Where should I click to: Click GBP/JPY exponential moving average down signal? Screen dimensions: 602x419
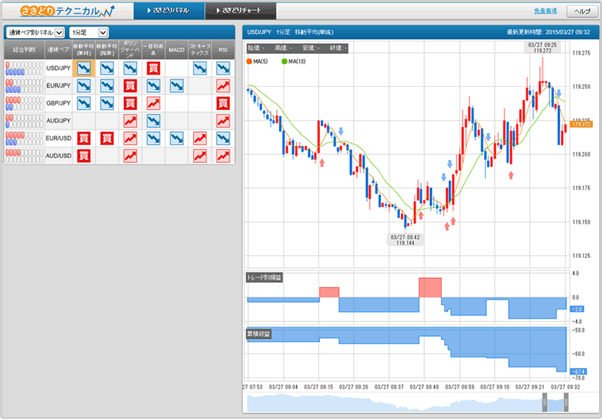tap(107, 103)
